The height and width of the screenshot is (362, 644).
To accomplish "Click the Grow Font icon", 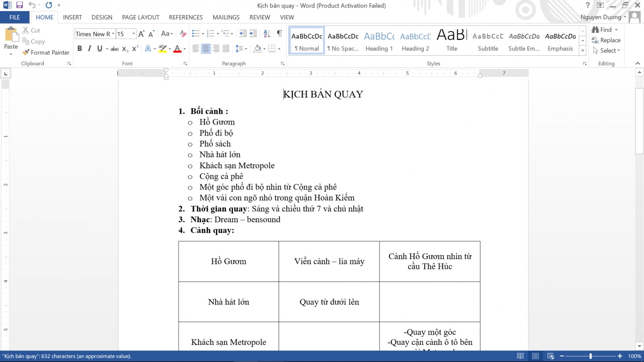I will (x=141, y=34).
